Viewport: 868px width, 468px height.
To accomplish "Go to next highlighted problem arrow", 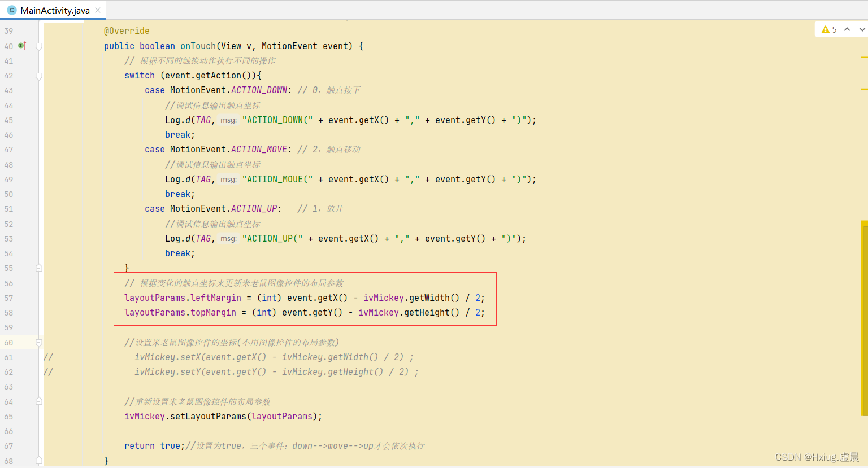I will pos(862,29).
